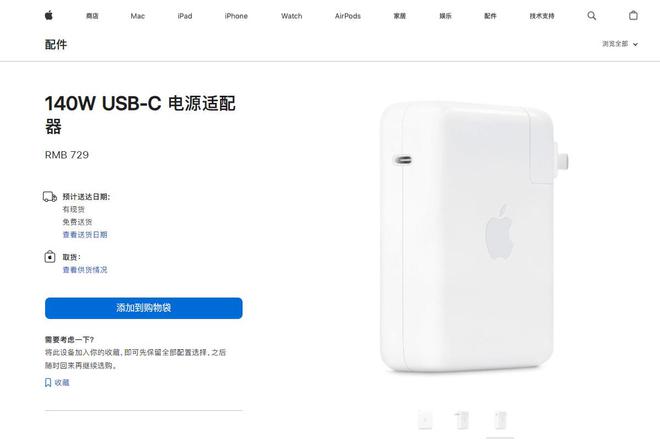Select the second product thumbnail
The width and height of the screenshot is (660, 440).
pos(462,420)
